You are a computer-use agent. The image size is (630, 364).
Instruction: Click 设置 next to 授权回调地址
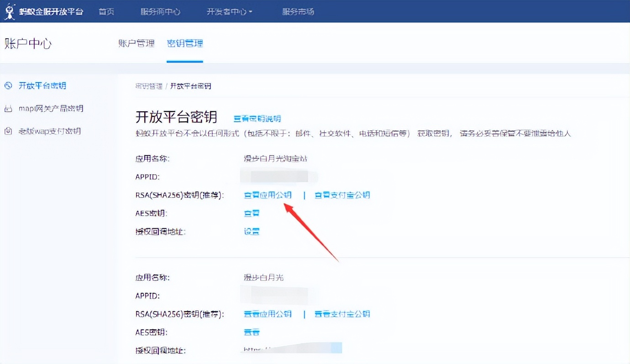click(x=252, y=231)
